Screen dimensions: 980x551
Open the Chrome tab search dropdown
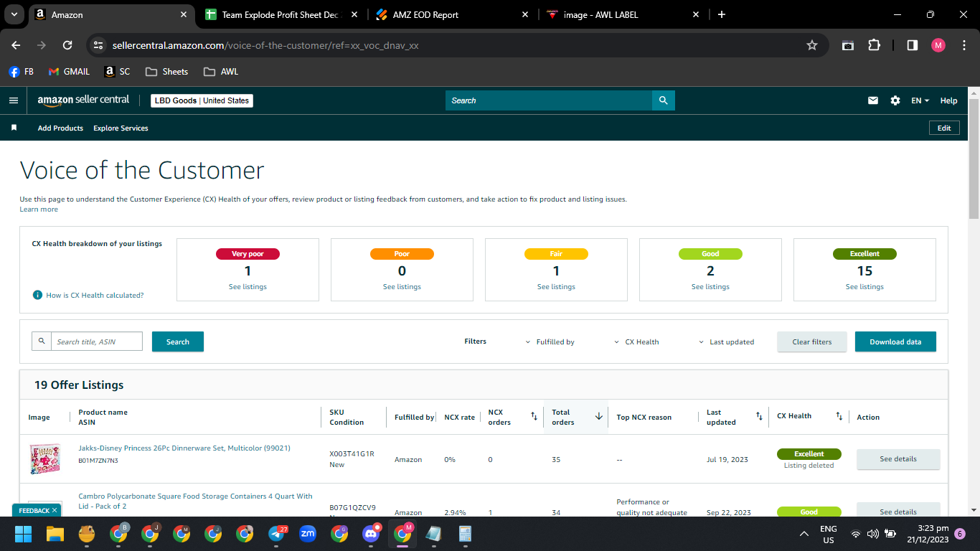pos(14,14)
